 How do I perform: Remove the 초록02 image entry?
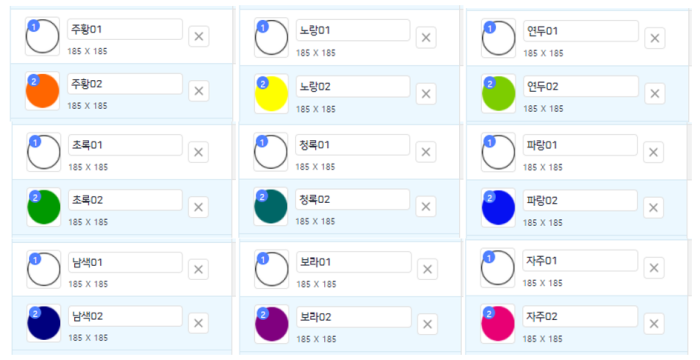198,207
